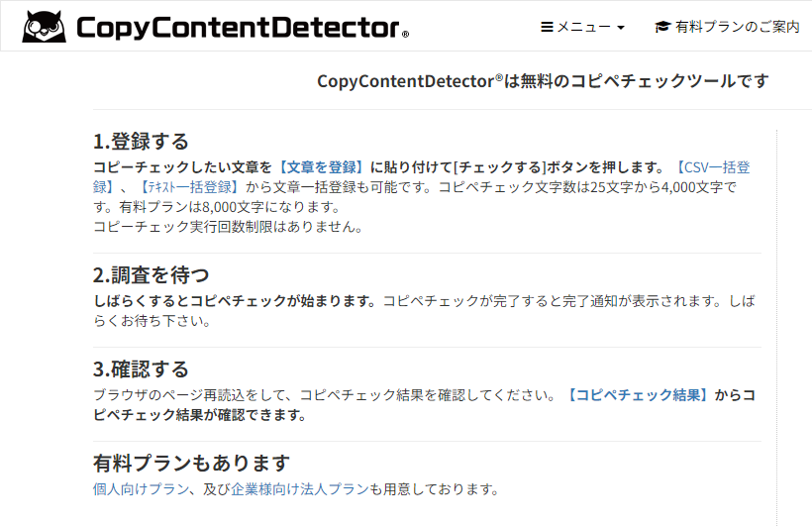This screenshot has width=812, height=526.
Task: Open the メニュー menu label
Action: (x=583, y=27)
